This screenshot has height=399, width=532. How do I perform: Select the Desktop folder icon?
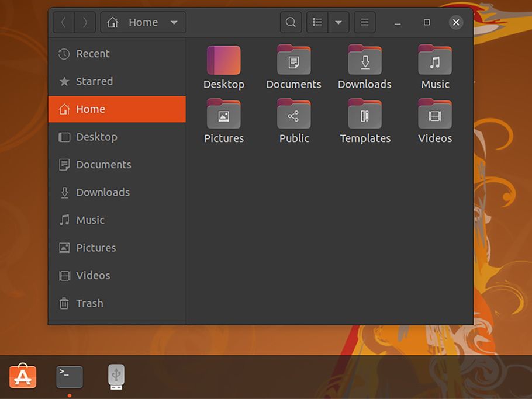click(224, 61)
